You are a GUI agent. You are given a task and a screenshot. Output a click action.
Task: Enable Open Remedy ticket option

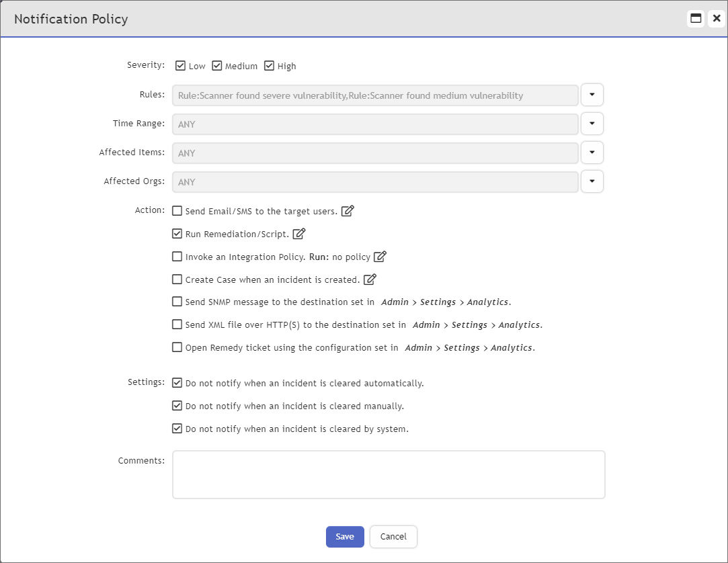(x=177, y=347)
